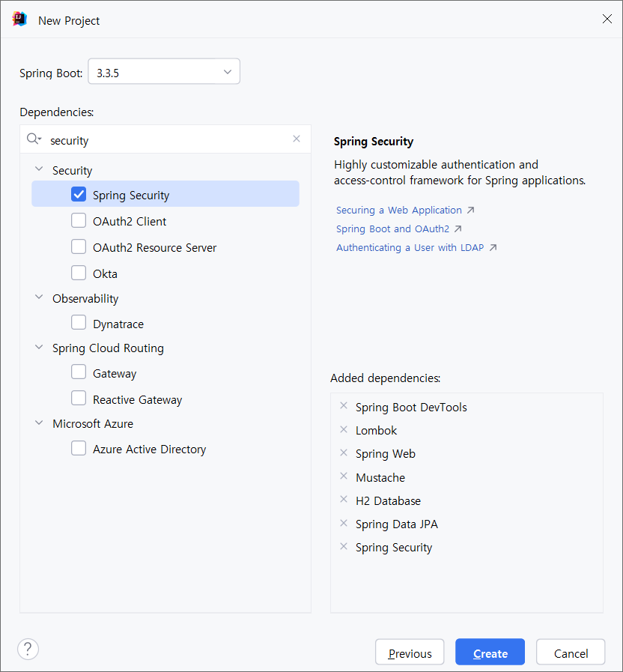Tick the Okta checkbox
This screenshot has height=672, width=623.
point(79,273)
